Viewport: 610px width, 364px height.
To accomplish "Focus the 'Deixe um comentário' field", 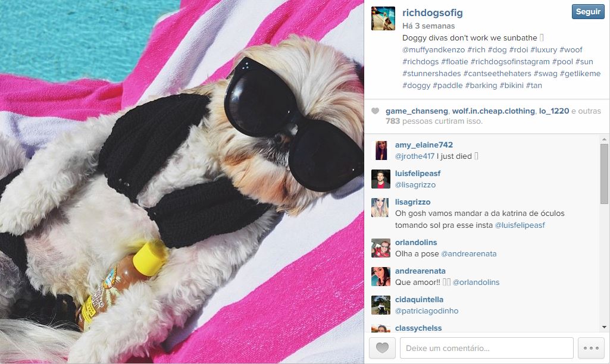I will 486,348.
